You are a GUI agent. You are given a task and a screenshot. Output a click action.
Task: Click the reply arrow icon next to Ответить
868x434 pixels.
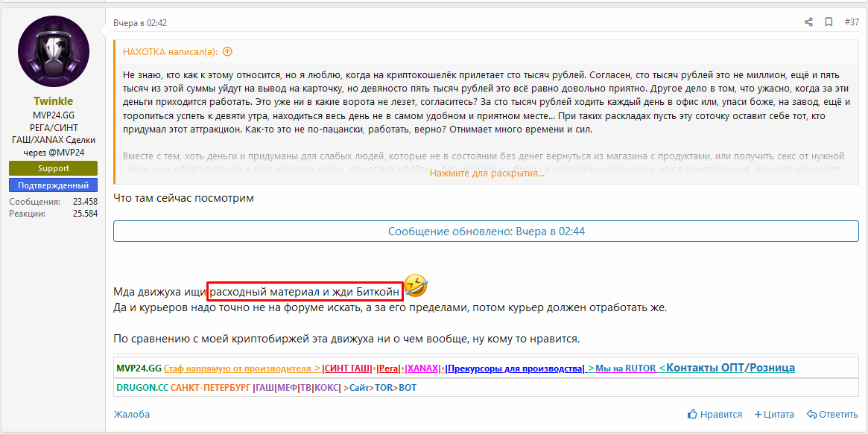[x=811, y=415]
